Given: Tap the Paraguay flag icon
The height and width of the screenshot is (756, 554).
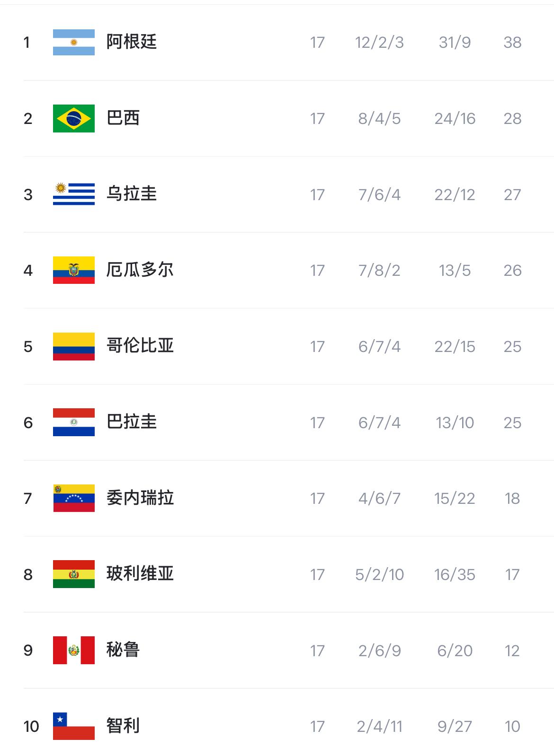Looking at the screenshot, I should click(x=74, y=422).
